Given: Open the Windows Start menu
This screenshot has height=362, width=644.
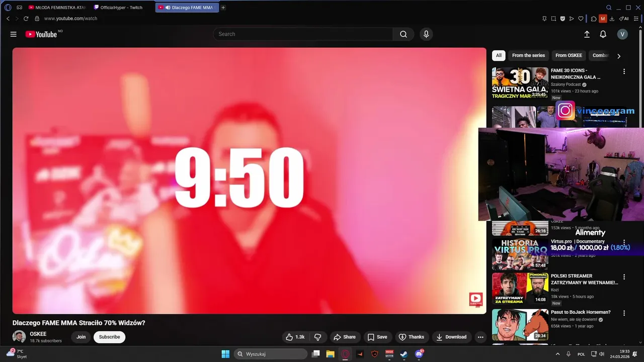Looking at the screenshot, I should coord(225,354).
